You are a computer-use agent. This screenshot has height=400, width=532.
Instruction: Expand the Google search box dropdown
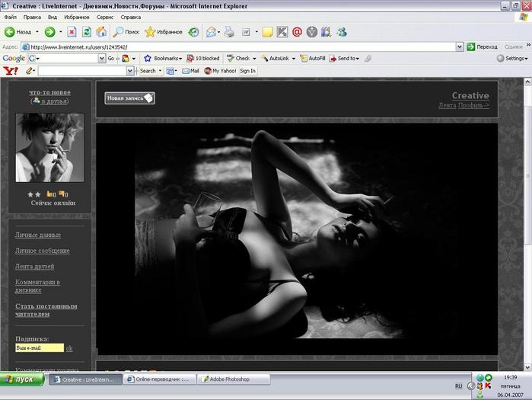[102, 59]
